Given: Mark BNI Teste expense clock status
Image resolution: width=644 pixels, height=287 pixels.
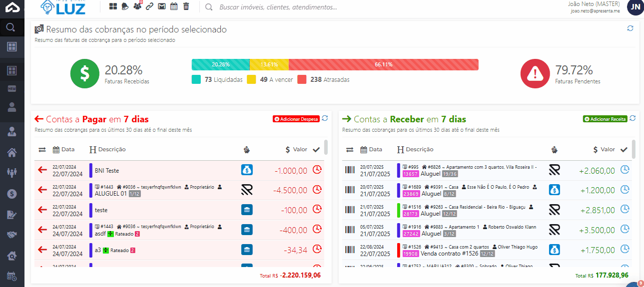Looking at the screenshot, I should click(317, 170).
